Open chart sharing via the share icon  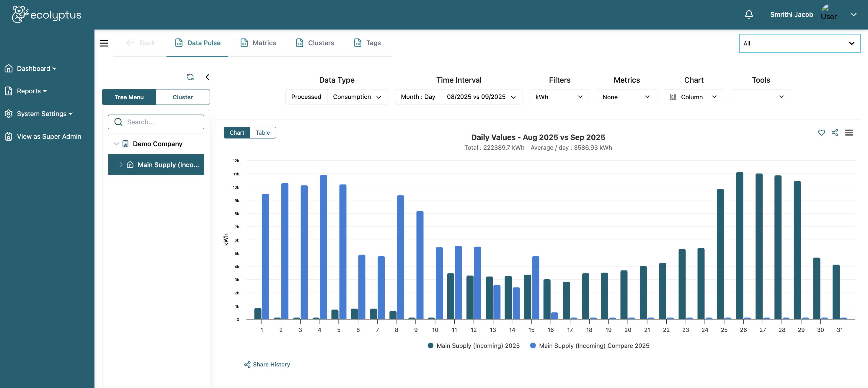coord(835,133)
